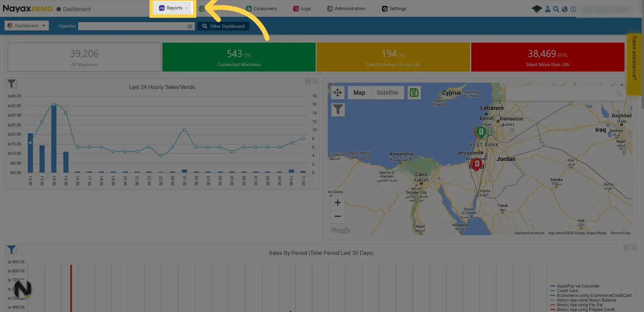Open the Need assistance side tab
Image resolution: width=644 pixels, height=312 pixels.
click(x=634, y=64)
